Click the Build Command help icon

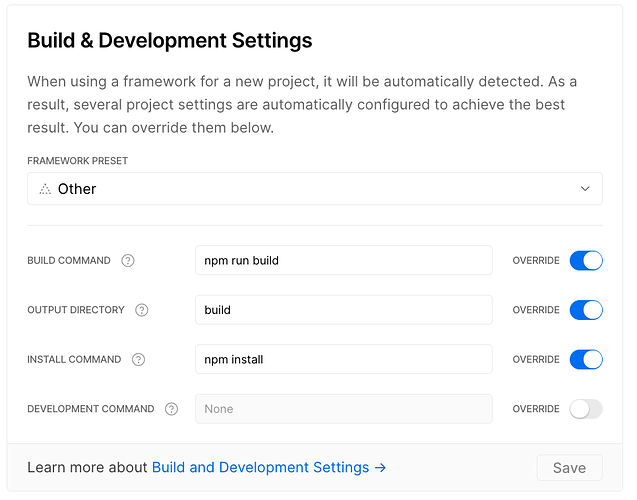tap(128, 261)
